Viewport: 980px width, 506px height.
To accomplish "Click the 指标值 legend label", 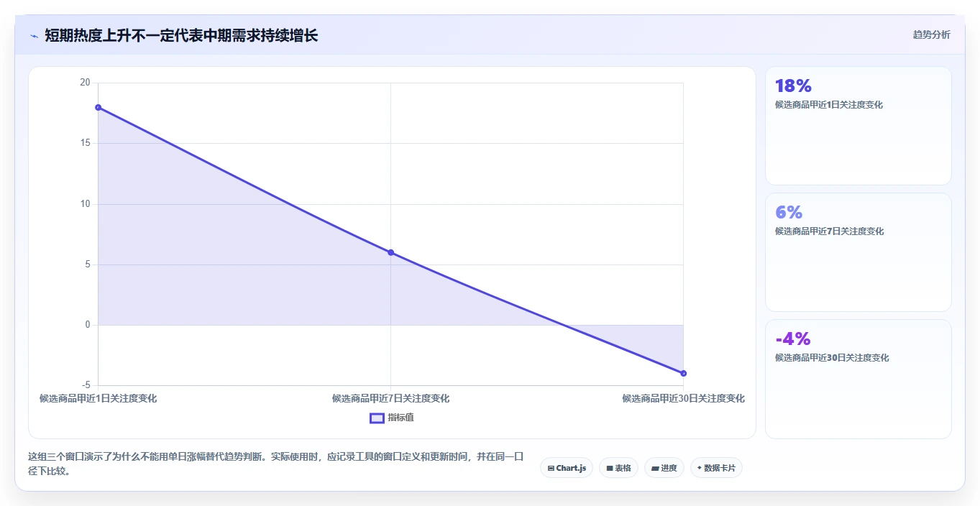I will [400, 418].
